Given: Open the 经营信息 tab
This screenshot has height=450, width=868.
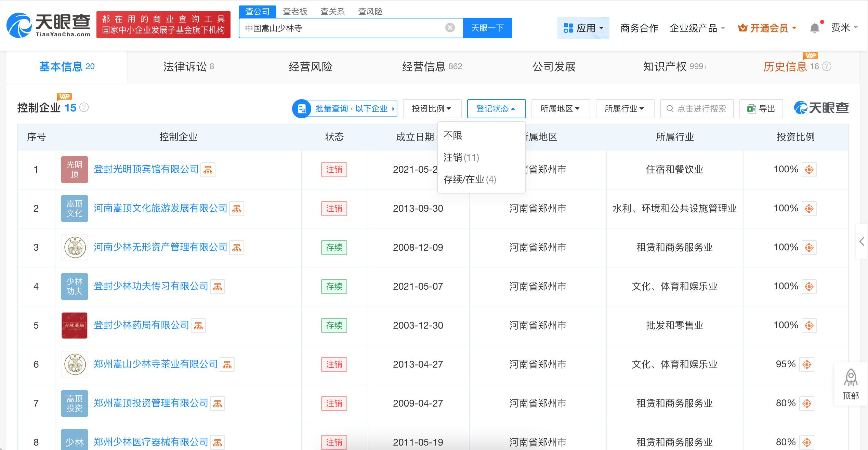Looking at the screenshot, I should coord(432,67).
